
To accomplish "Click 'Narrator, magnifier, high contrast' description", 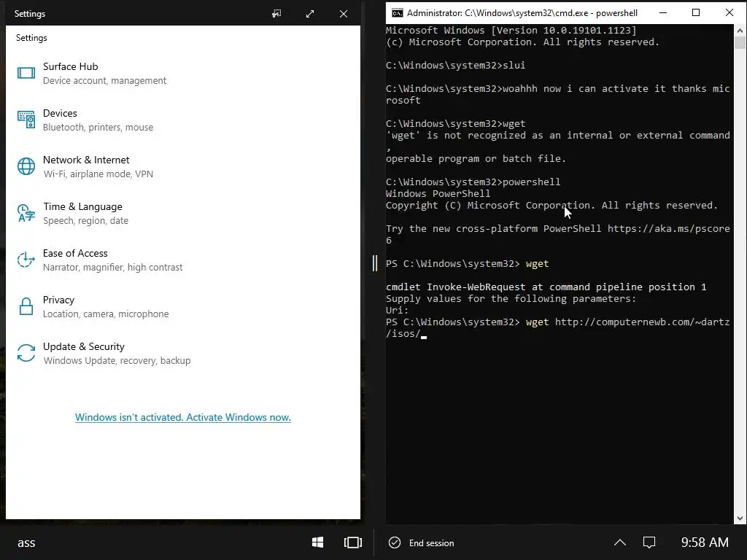I will coord(113,268).
